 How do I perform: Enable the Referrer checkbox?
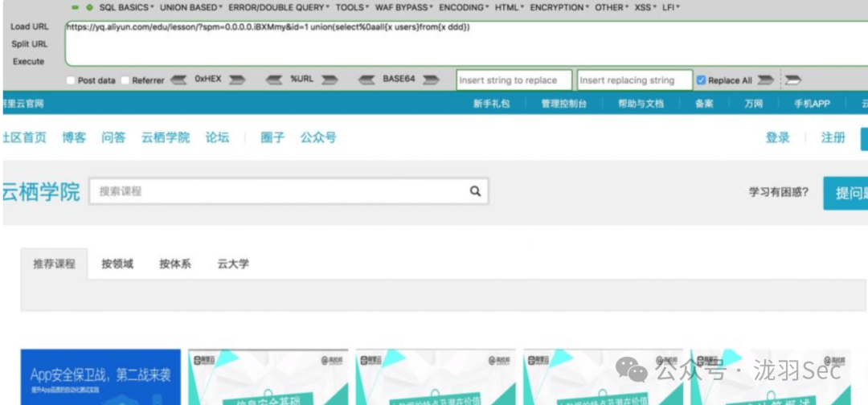pos(125,80)
